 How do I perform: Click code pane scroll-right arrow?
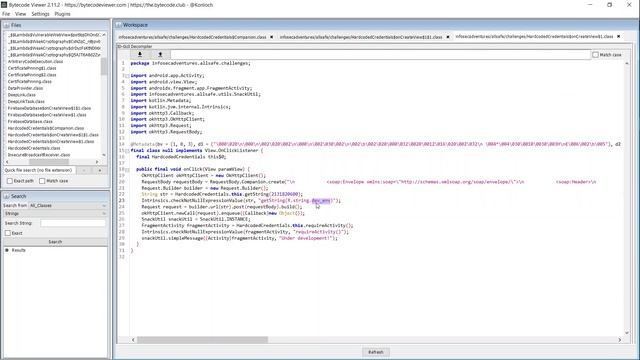click(x=619, y=340)
